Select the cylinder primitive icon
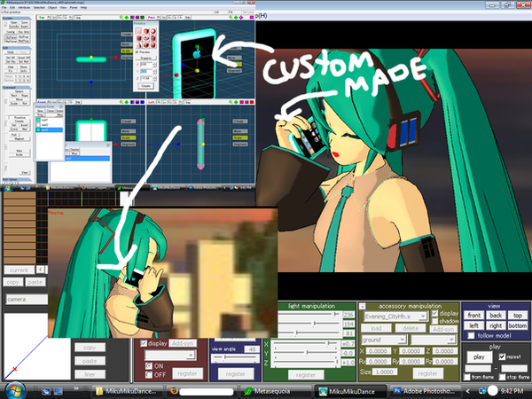 (x=139, y=38)
